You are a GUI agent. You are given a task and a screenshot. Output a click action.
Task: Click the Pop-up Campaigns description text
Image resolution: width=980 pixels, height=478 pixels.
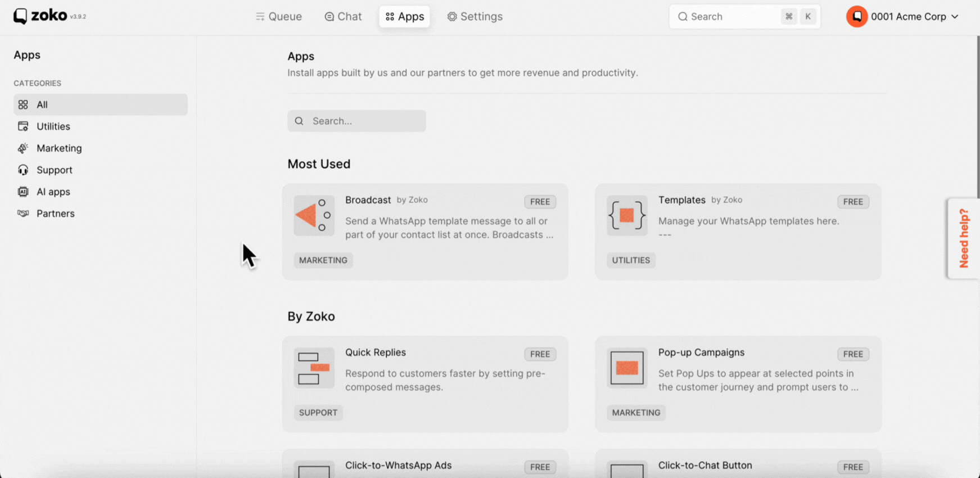point(758,380)
